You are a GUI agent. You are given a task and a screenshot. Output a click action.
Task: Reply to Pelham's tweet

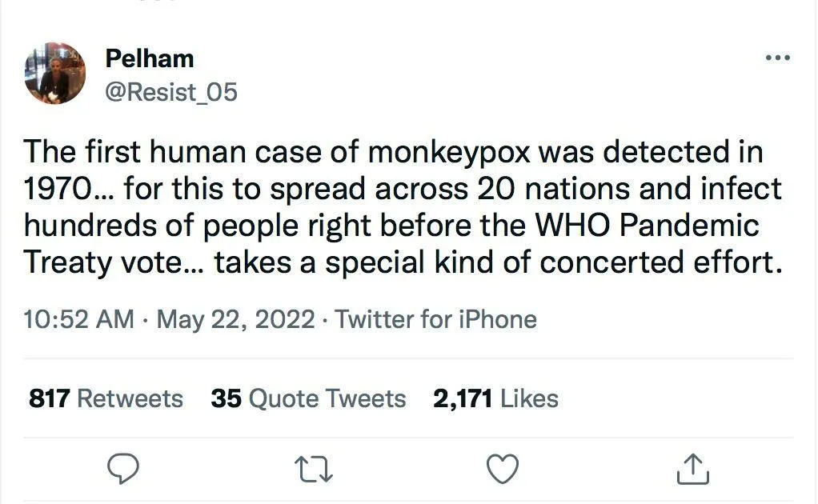122,470
